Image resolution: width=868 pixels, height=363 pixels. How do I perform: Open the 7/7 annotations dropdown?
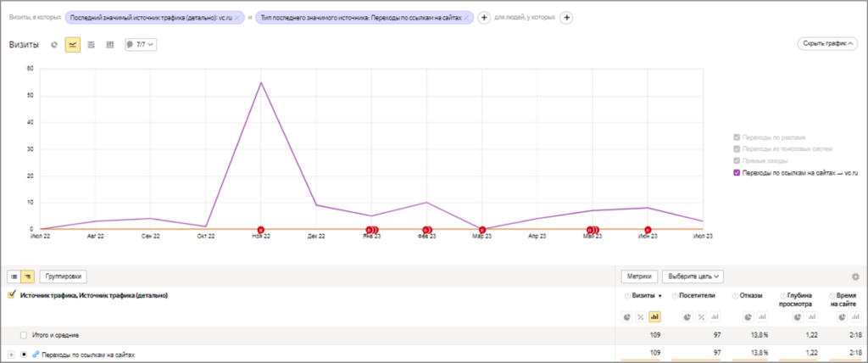click(x=141, y=44)
